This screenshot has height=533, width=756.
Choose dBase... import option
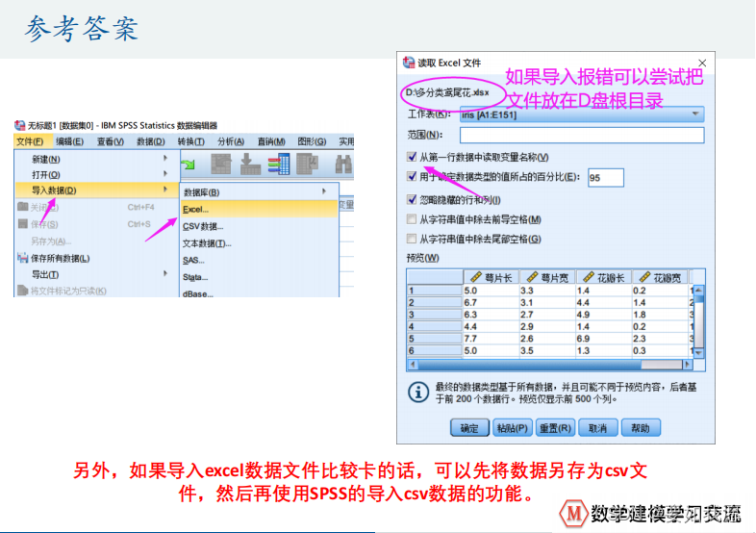coord(260,293)
